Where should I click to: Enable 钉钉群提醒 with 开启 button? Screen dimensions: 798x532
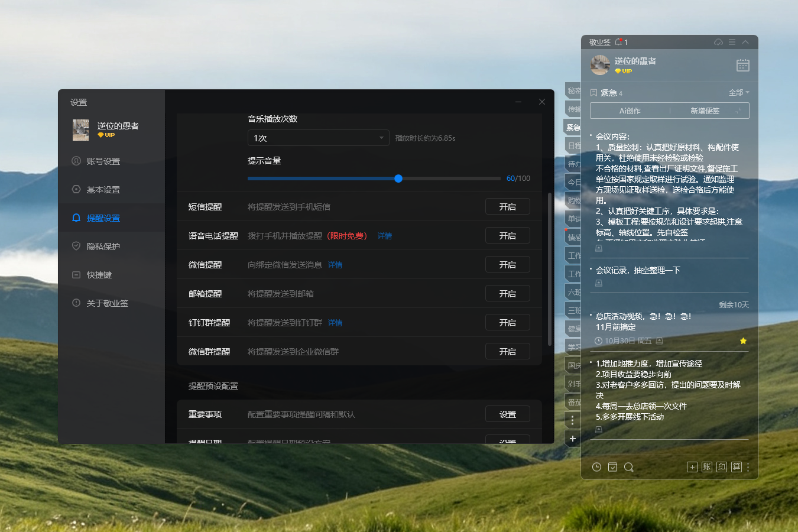point(508,323)
